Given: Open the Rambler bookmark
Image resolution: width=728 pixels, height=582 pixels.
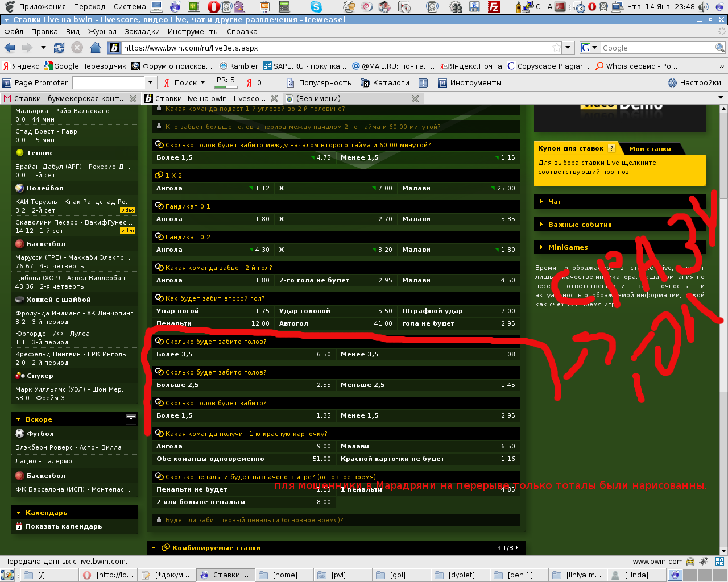Looking at the screenshot, I should (x=239, y=66).
